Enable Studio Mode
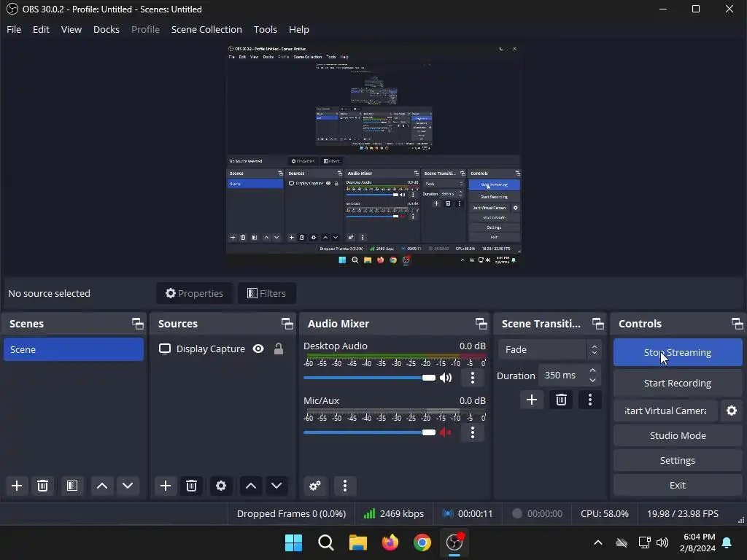This screenshot has width=747, height=560. [x=678, y=436]
